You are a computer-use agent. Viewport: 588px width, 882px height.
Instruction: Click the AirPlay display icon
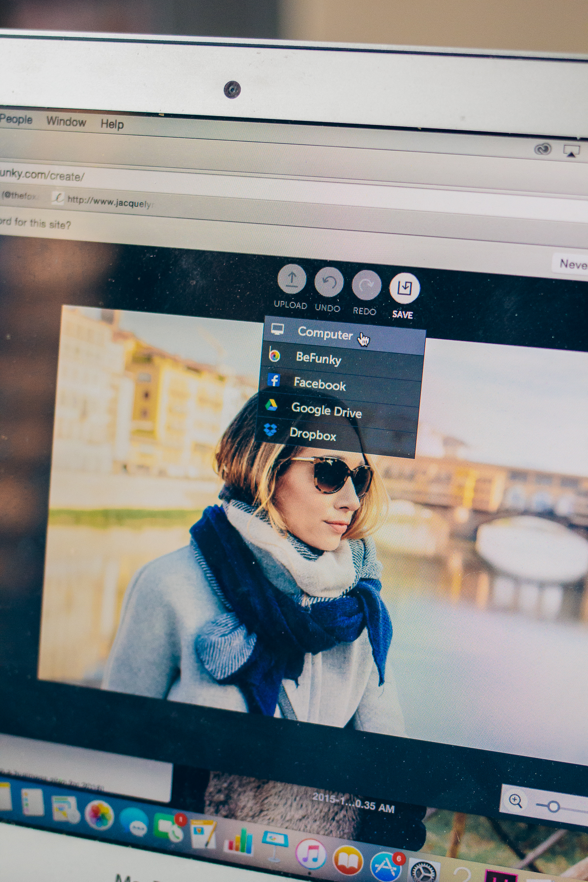click(x=571, y=151)
